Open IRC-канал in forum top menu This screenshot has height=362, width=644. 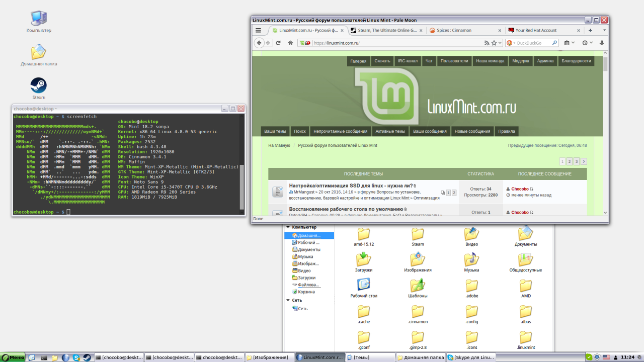coord(408,61)
